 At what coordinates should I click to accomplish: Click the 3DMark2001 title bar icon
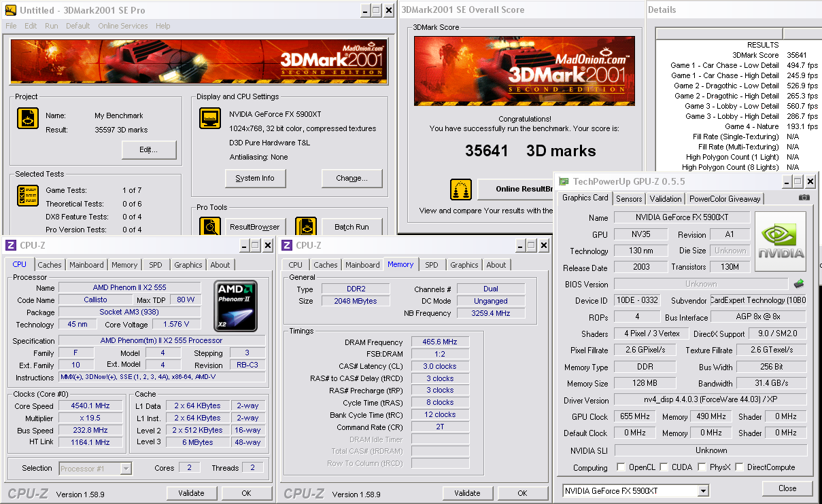10,10
